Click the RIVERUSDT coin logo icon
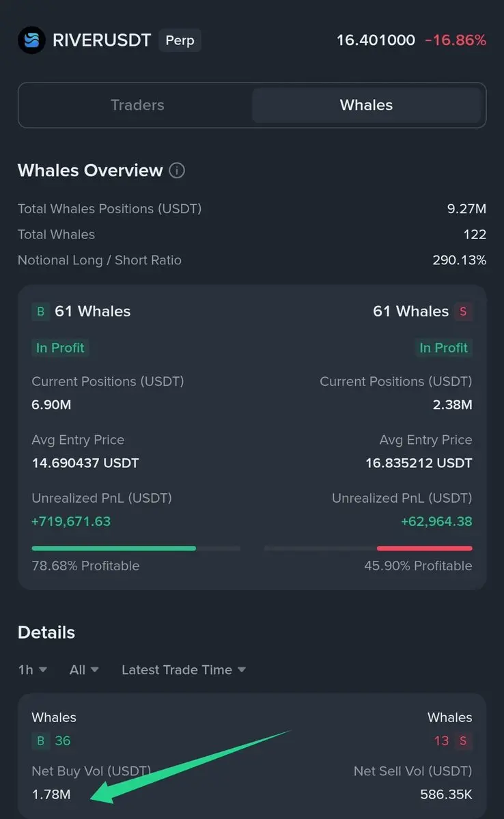Viewport: 504px width, 819px height. [31, 40]
